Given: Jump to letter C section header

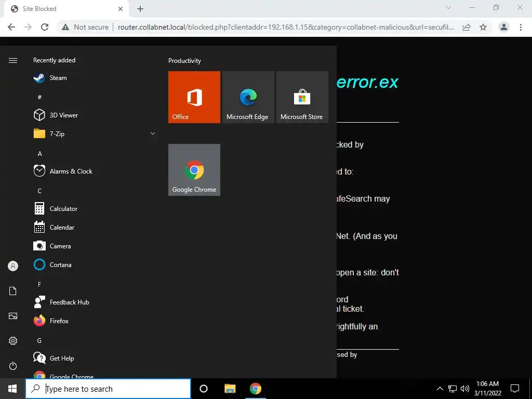Looking at the screenshot, I should (39, 191).
